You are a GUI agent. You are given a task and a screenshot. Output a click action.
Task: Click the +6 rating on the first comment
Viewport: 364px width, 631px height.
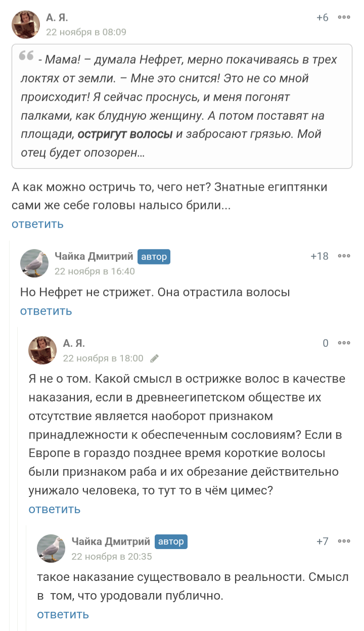click(x=322, y=18)
